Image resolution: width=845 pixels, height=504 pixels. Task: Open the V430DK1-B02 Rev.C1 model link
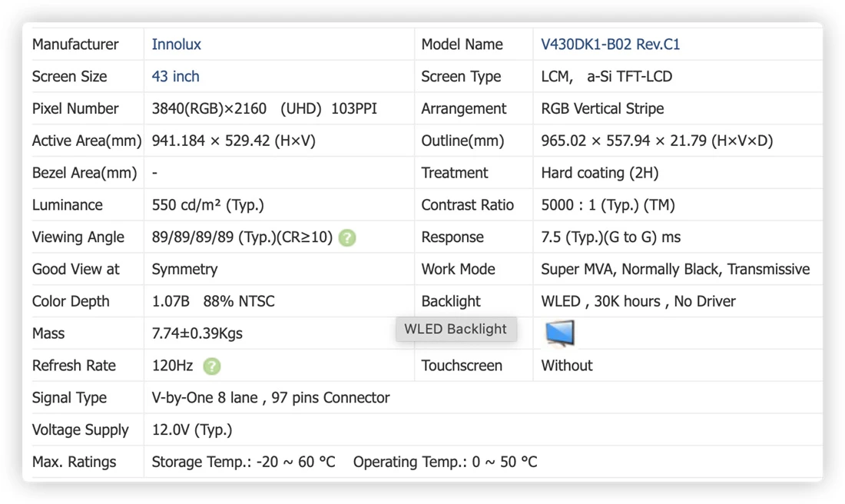pyautogui.click(x=610, y=45)
